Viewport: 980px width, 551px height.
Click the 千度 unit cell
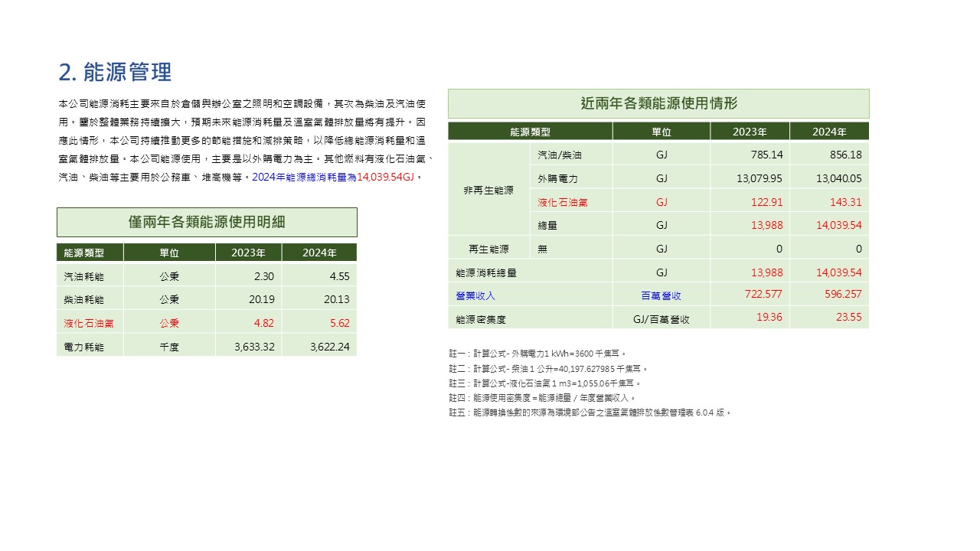pos(169,347)
